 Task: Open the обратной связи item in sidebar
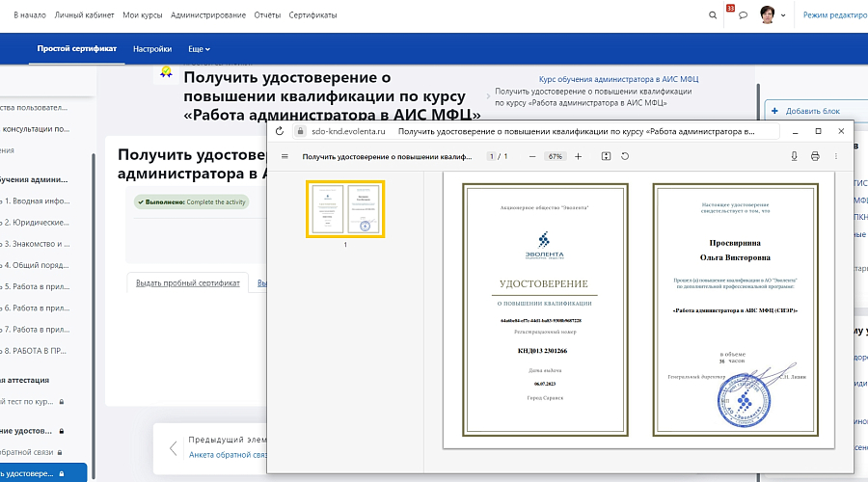[27, 452]
